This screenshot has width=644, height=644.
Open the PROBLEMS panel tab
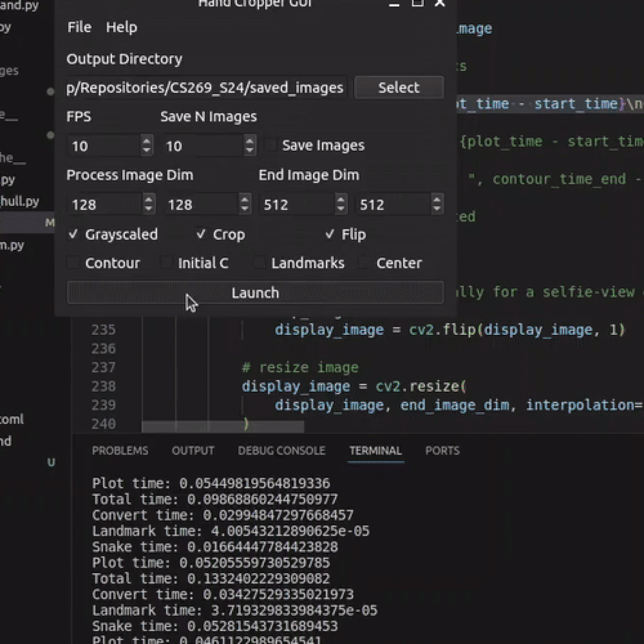click(120, 451)
